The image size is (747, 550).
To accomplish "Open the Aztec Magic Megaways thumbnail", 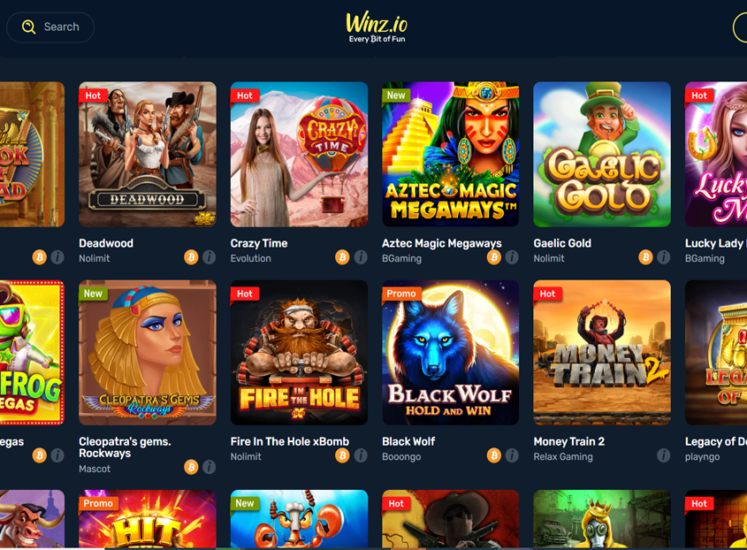I will point(451,154).
